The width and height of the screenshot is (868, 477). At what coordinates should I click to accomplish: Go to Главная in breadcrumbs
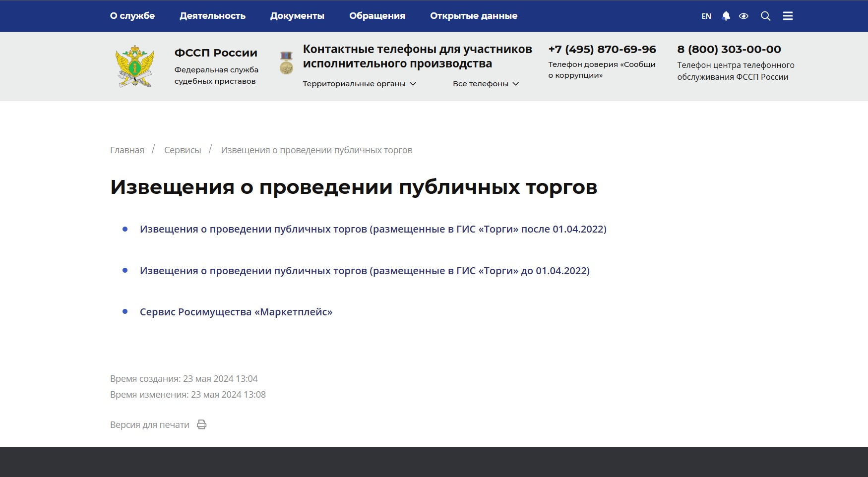coord(127,150)
